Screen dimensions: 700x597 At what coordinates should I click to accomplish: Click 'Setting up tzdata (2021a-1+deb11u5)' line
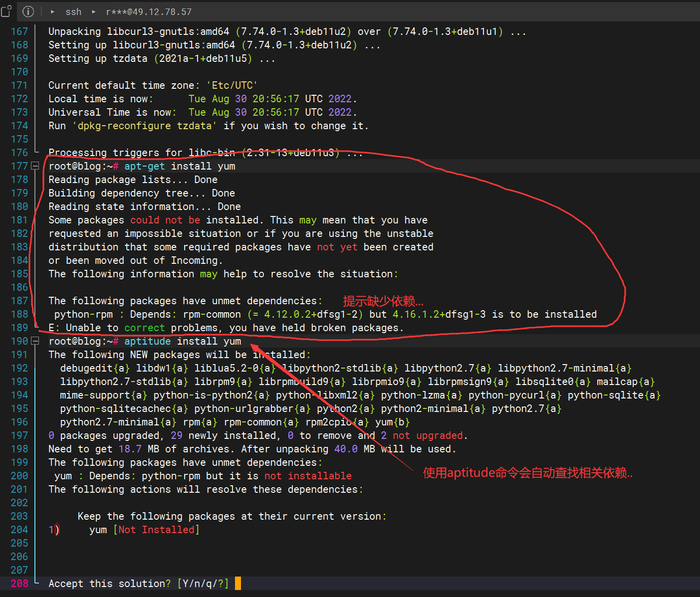click(x=162, y=58)
